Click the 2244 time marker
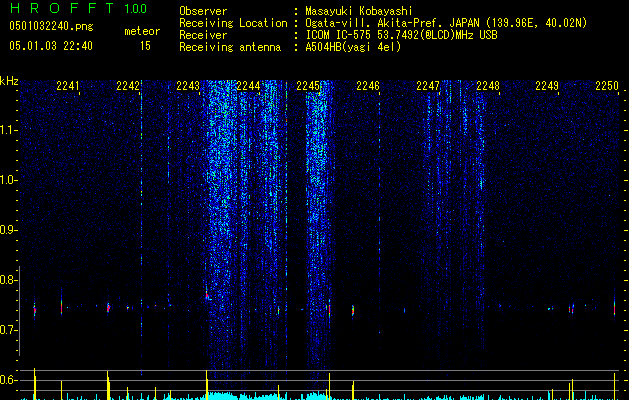This screenshot has height=400, width=629. [248, 86]
